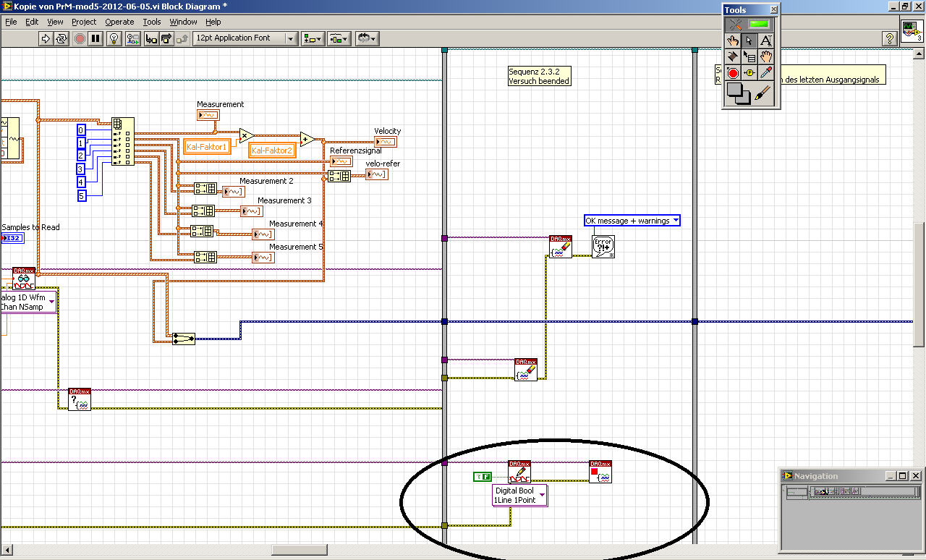The width and height of the screenshot is (926, 560).
Task: Click the False boolean constant
Action: point(483,476)
